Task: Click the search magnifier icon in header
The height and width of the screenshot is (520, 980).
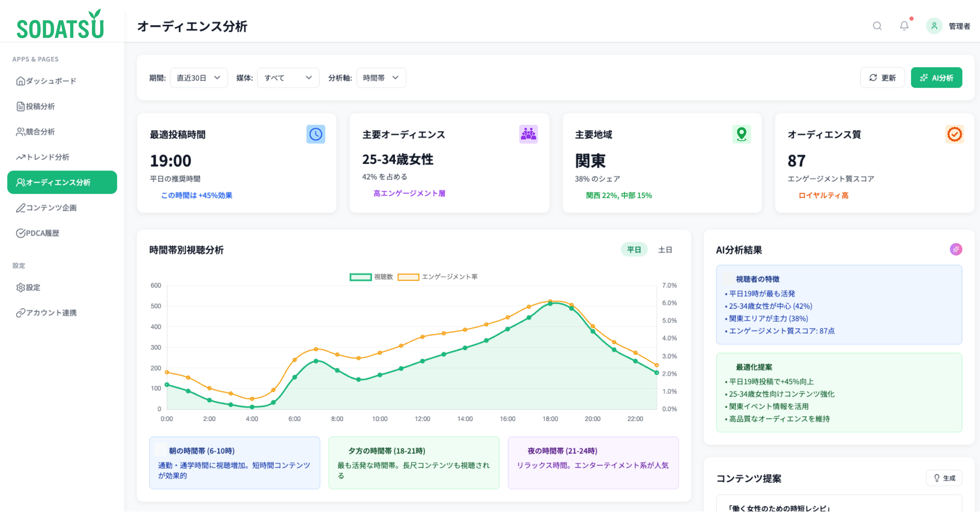Action: [877, 26]
